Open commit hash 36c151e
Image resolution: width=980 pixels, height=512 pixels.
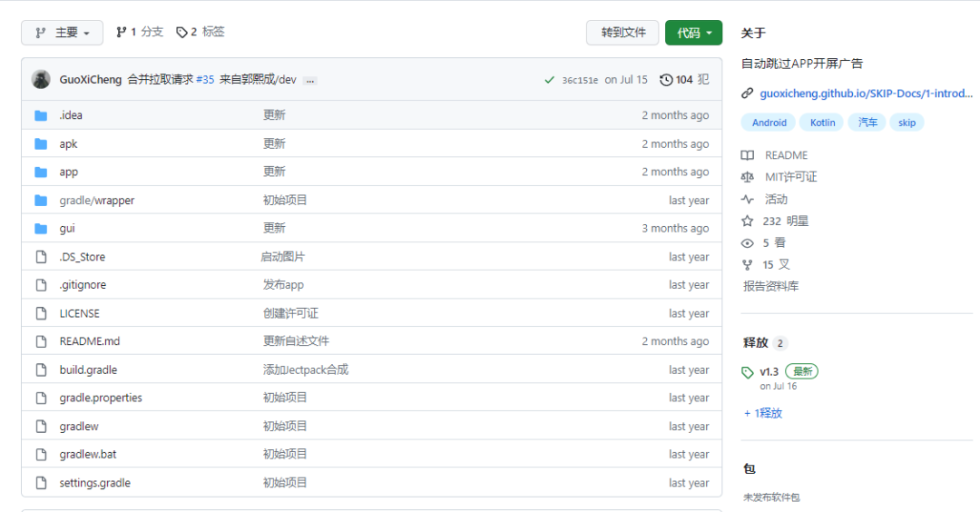click(580, 80)
